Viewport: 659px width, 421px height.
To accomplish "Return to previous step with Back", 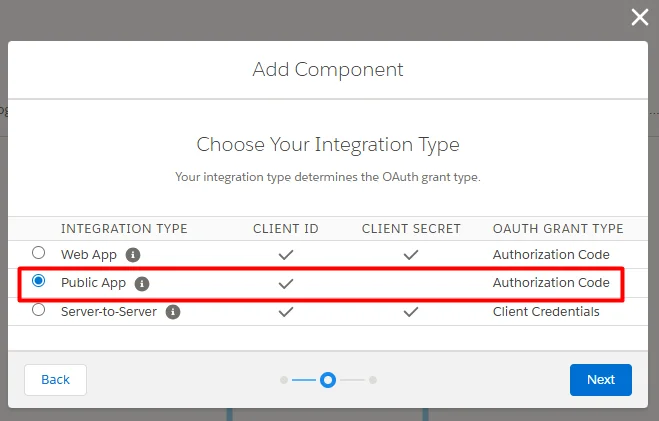I will (x=55, y=380).
